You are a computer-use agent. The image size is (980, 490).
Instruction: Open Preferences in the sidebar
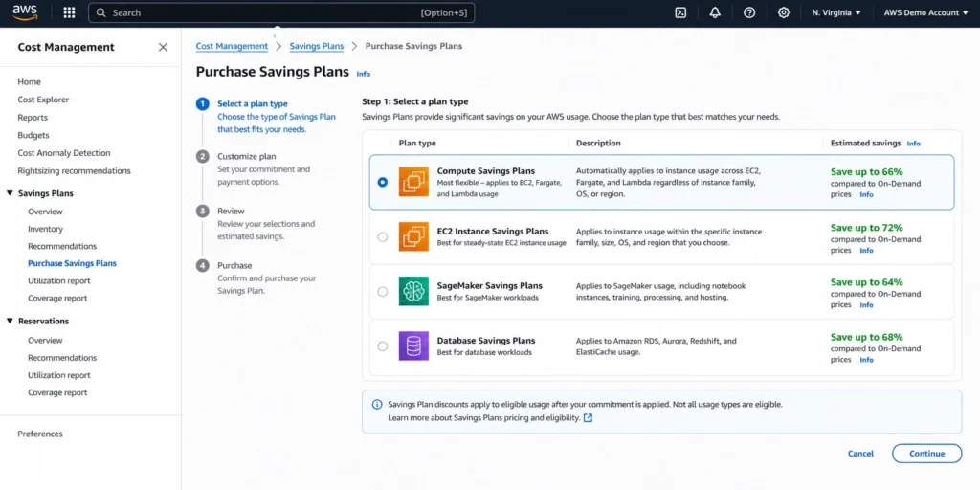40,434
